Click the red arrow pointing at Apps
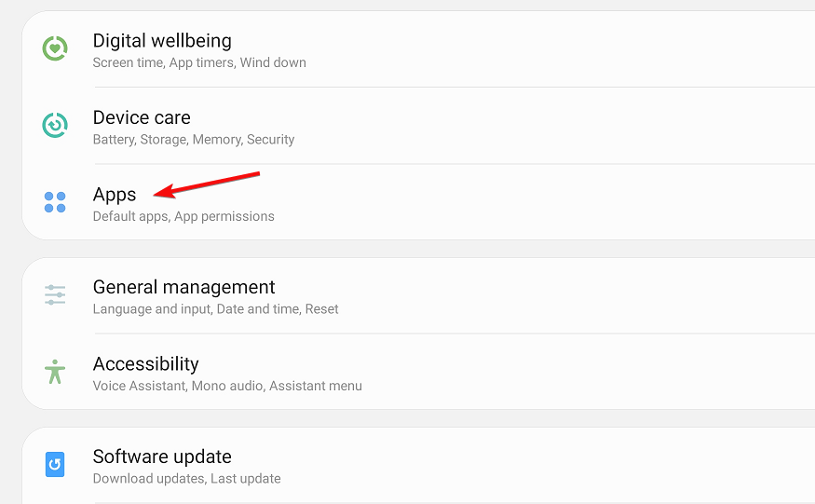 pyautogui.click(x=207, y=185)
